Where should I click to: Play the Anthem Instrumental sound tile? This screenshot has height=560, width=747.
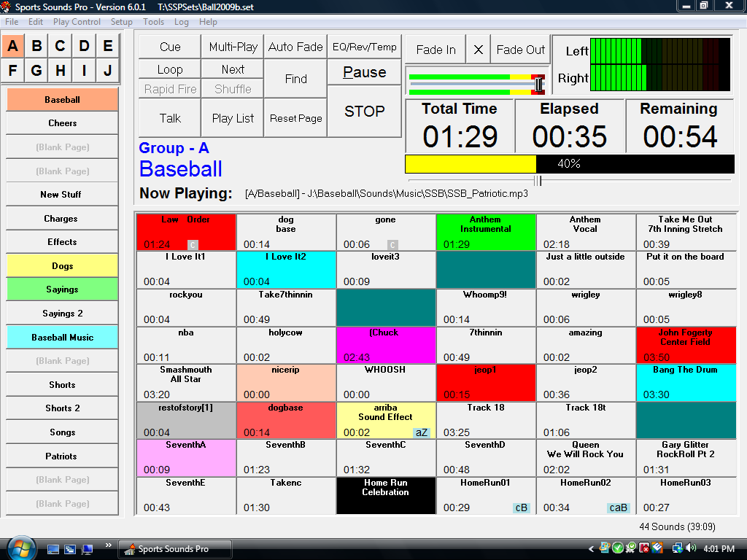point(486,232)
